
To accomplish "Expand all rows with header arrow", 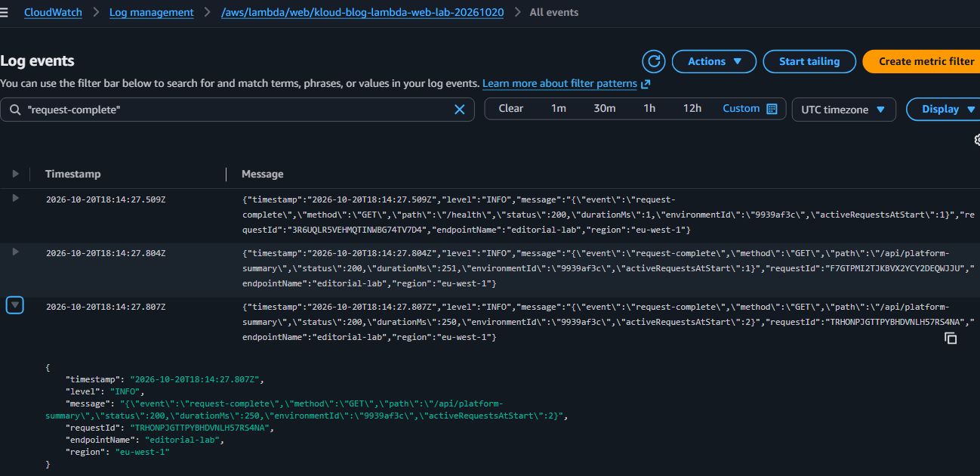I will tap(15, 174).
